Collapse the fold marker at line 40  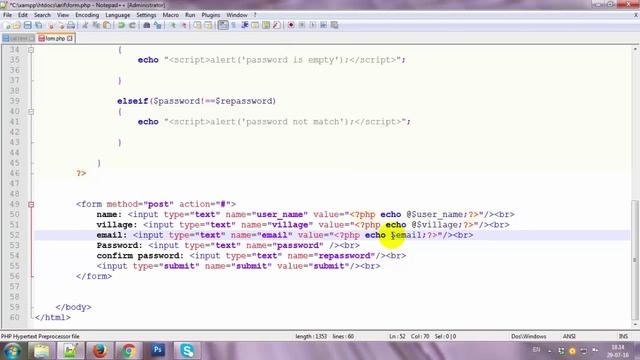[x=31, y=111]
